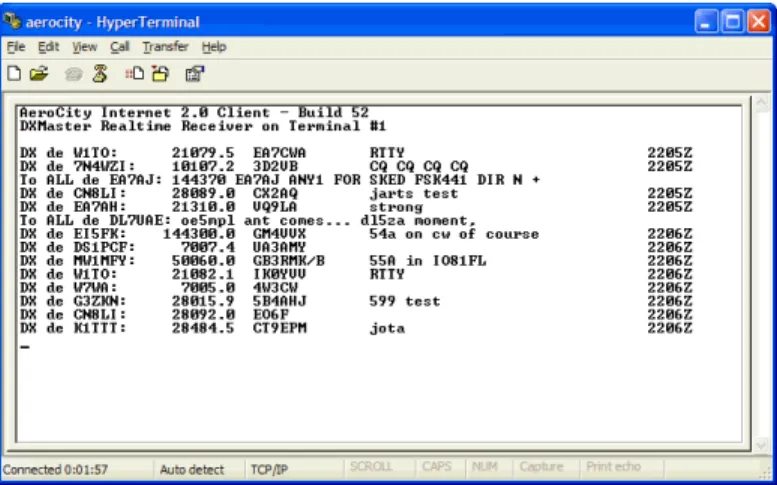This screenshot has height=485, width=777.
Task: Minimize the HyperTerminal window
Action: 706,22
